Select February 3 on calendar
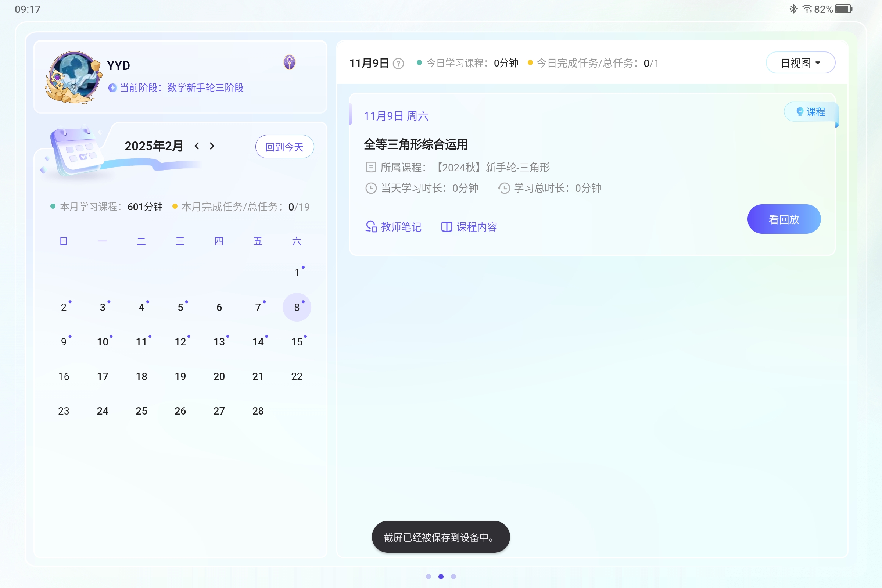 click(x=103, y=307)
